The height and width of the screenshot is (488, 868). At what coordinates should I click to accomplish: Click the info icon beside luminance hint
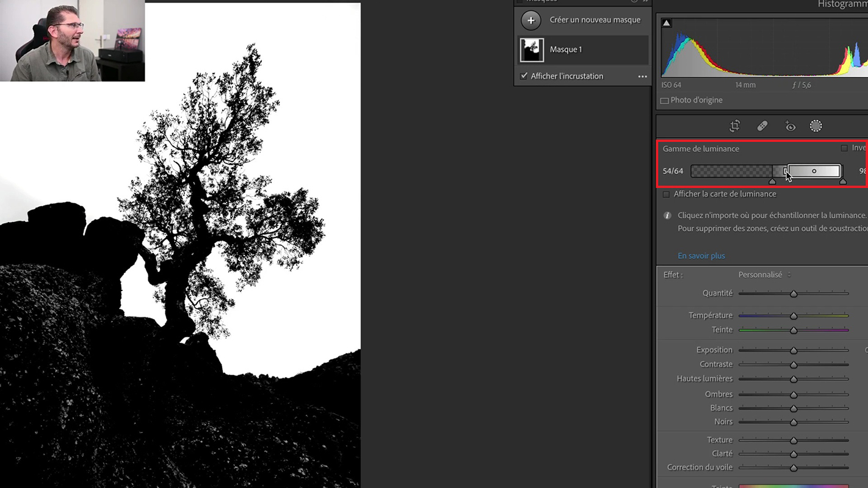667,215
